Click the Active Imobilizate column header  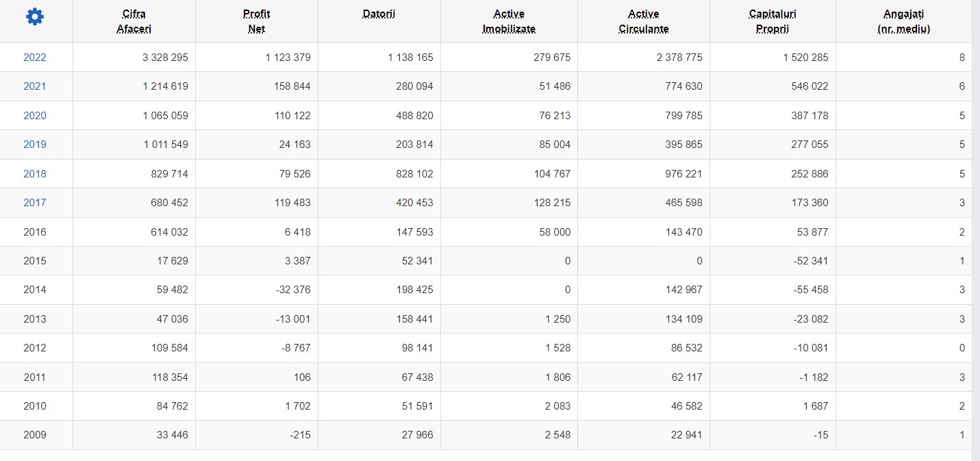coord(509,21)
